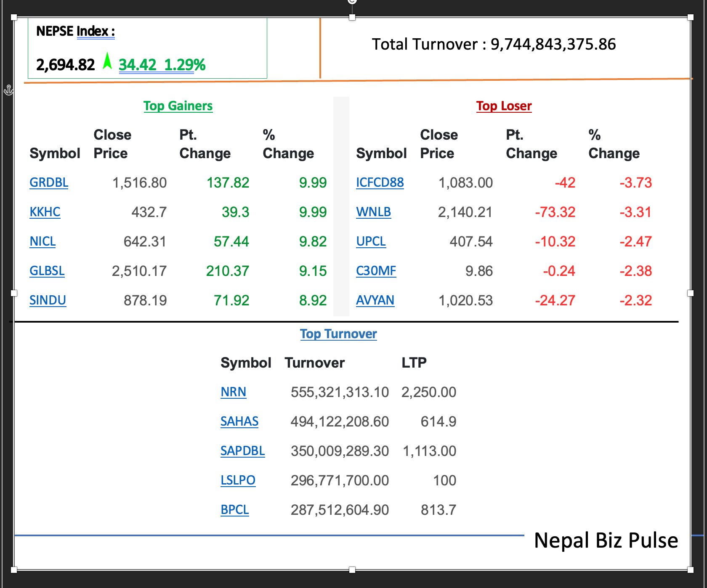The width and height of the screenshot is (707, 588).
Task: Open the AVYAN symbol link
Action: [x=375, y=300]
